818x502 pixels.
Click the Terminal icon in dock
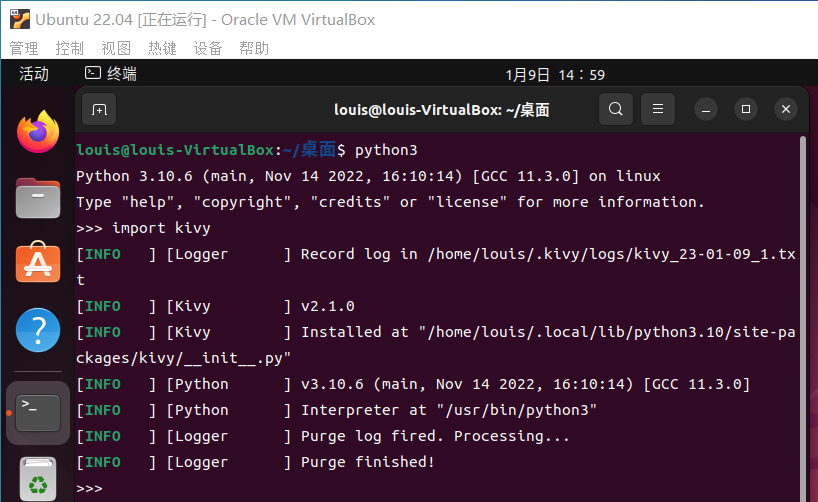(38, 411)
